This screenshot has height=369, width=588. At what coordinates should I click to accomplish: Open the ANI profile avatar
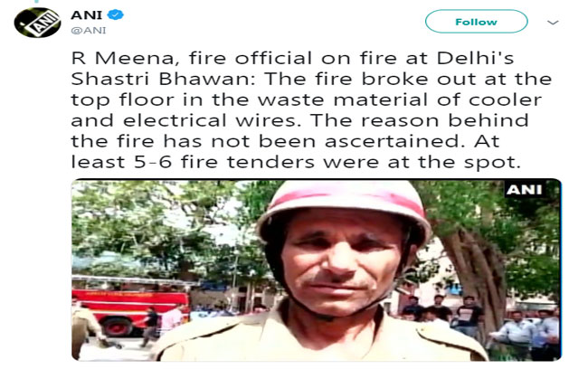point(37,23)
